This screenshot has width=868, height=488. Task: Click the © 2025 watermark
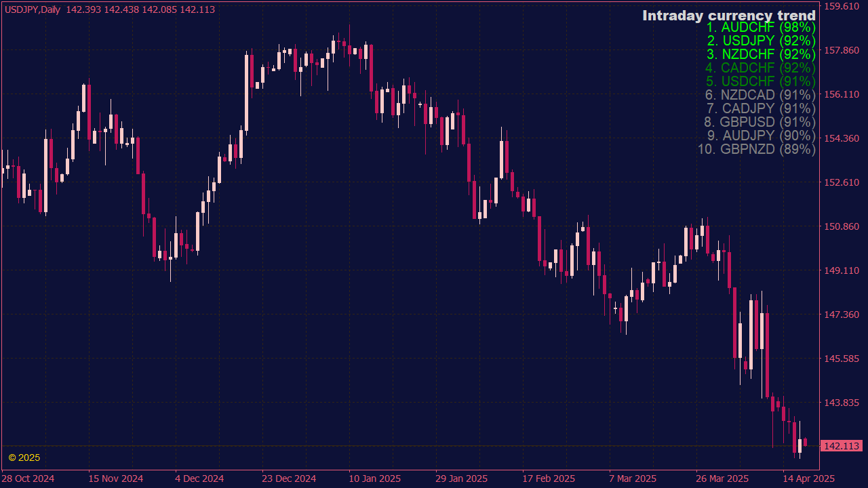pos(23,457)
